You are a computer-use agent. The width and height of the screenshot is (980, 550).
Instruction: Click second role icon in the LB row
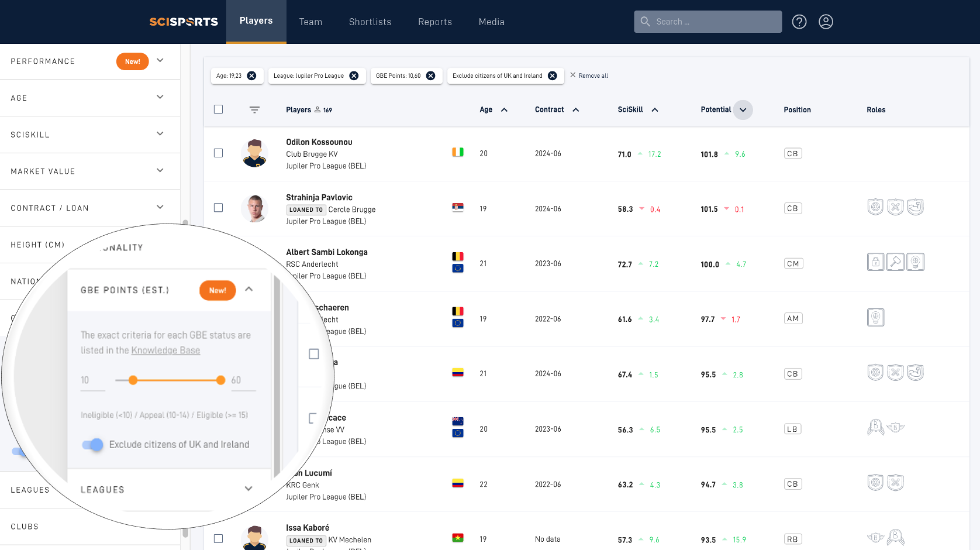click(x=895, y=428)
